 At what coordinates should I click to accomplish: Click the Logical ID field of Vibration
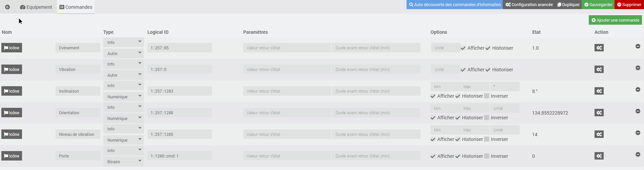(x=180, y=70)
